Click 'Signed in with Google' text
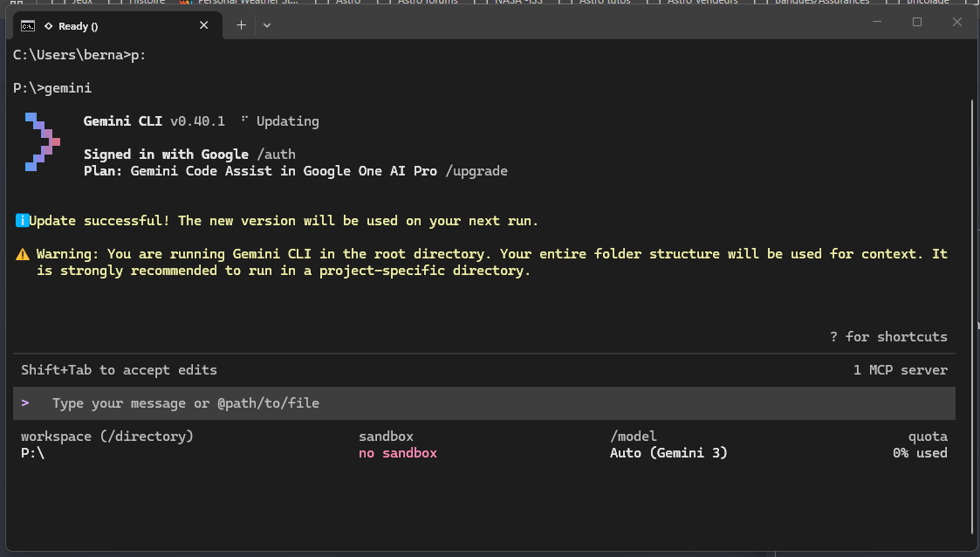This screenshot has height=557, width=980. pos(166,155)
